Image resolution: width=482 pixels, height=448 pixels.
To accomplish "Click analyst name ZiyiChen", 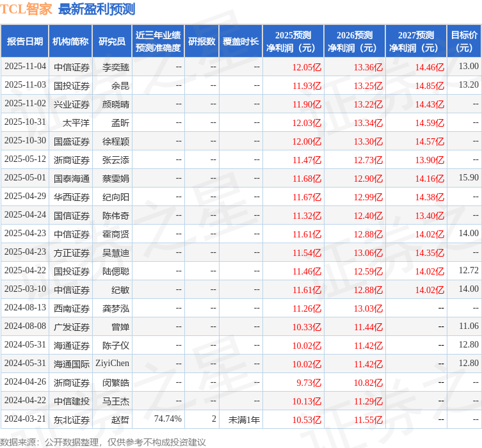I will (x=113, y=364).
